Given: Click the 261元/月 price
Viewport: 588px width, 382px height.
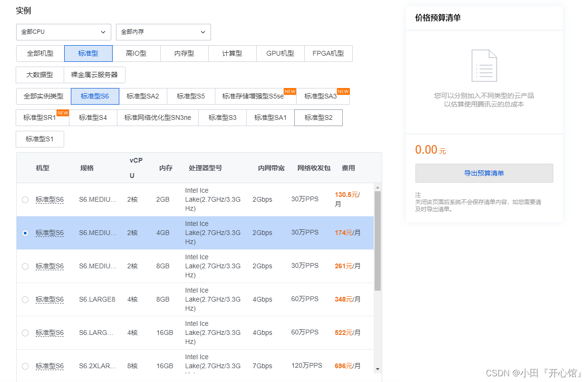Looking at the screenshot, I should tap(348, 266).
